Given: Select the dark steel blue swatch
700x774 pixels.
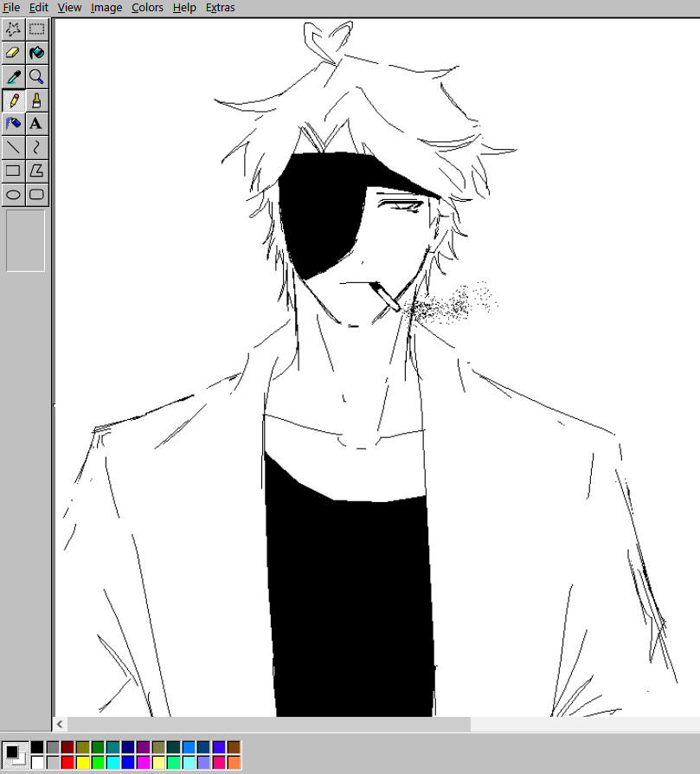Looking at the screenshot, I should click(203, 747).
